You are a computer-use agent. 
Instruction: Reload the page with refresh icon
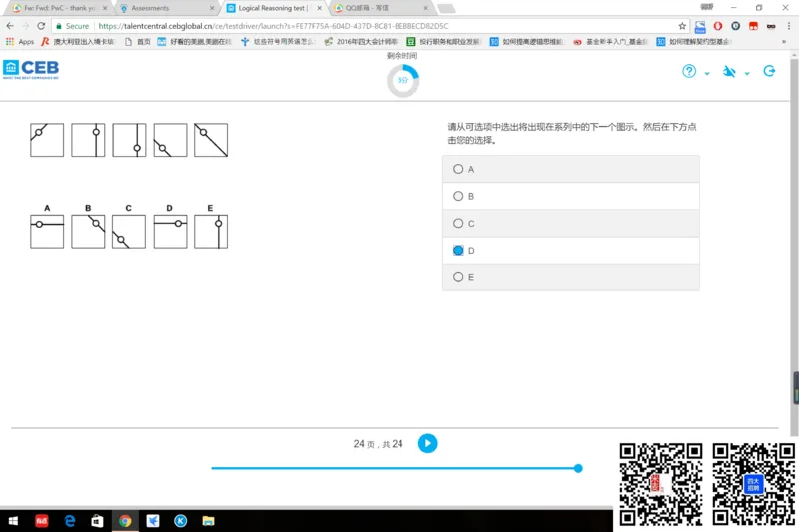41,26
